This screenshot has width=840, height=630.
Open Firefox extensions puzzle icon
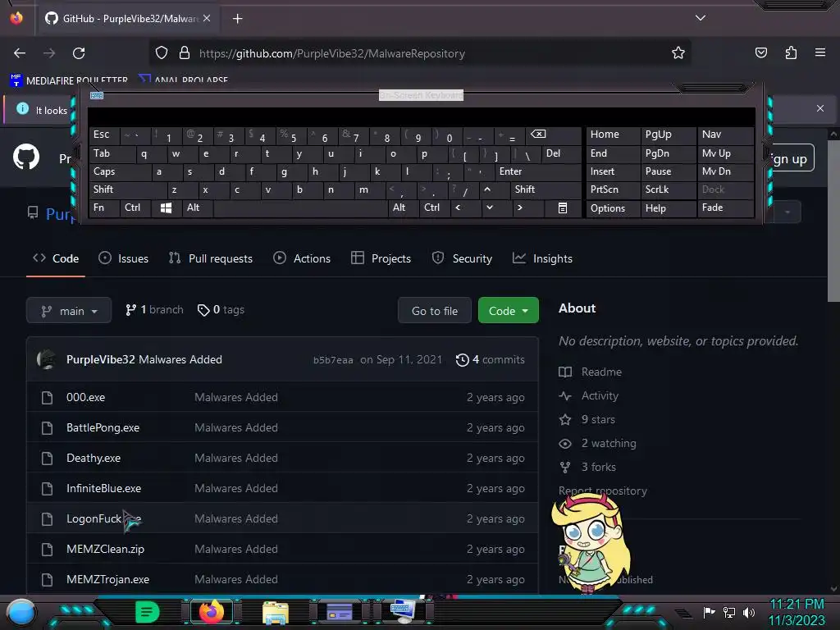coord(791,52)
